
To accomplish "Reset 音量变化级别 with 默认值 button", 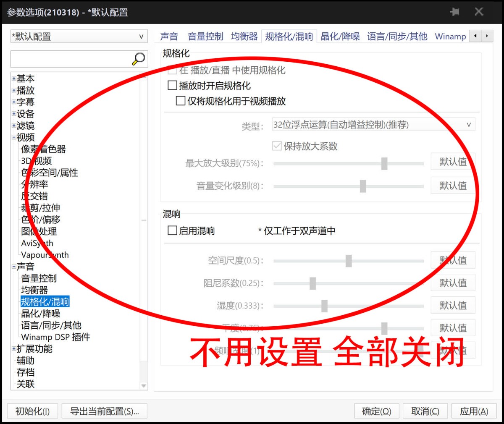I will click(x=453, y=185).
